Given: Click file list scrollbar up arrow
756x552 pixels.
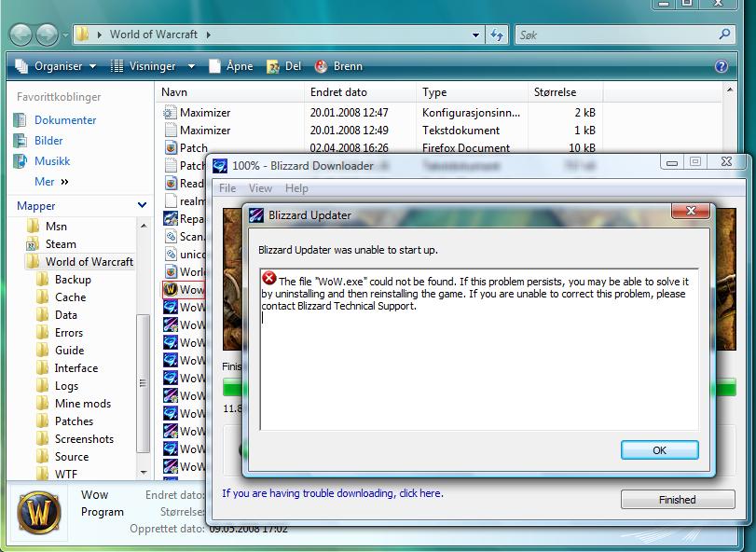Looking at the screenshot, I should [x=730, y=90].
